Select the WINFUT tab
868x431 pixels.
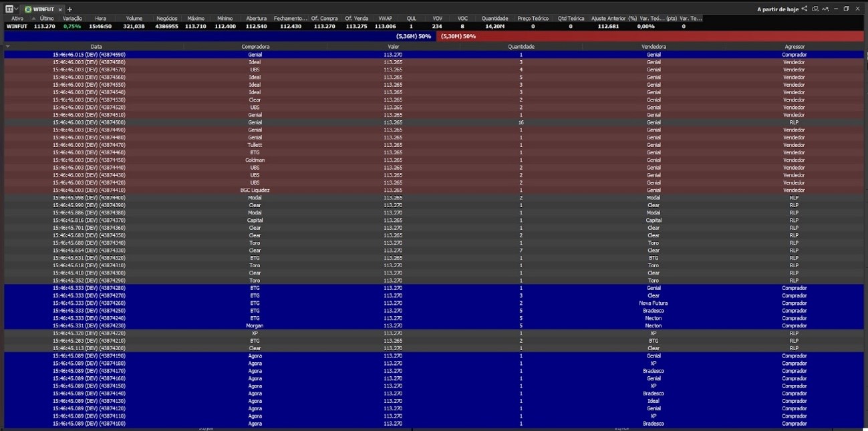pos(43,9)
